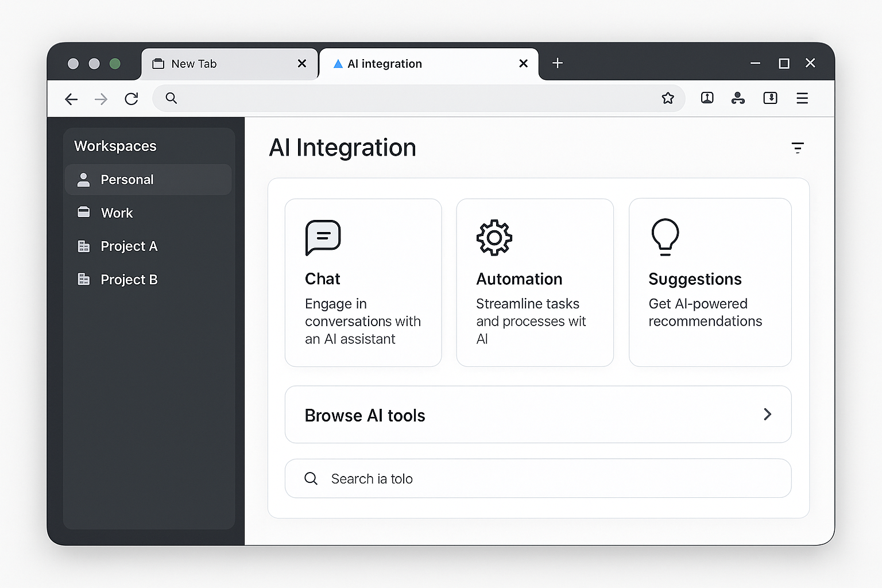The width and height of the screenshot is (882, 588).
Task: Close the New Tab tab
Action: 302,63
